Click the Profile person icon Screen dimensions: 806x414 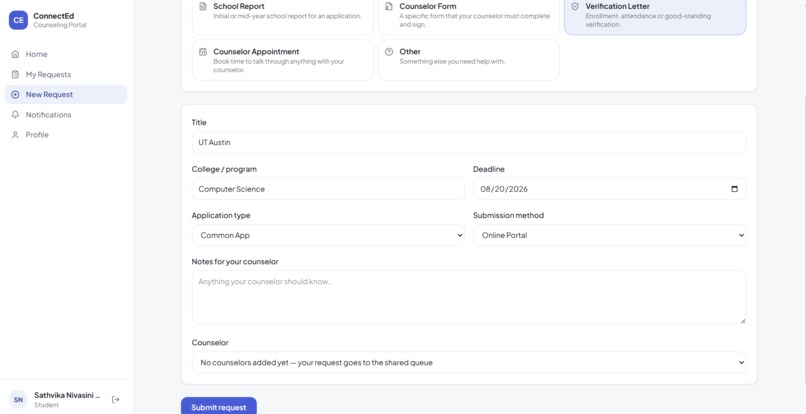(15, 135)
